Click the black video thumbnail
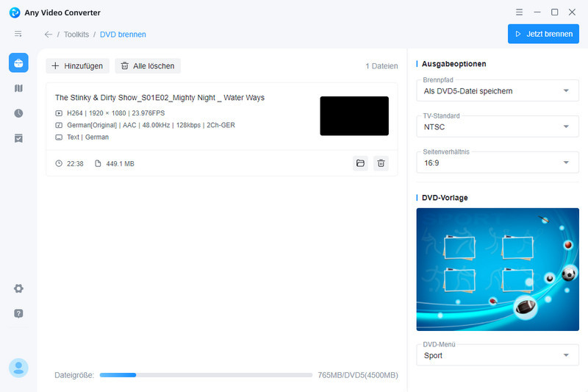588x392 pixels. [x=354, y=116]
